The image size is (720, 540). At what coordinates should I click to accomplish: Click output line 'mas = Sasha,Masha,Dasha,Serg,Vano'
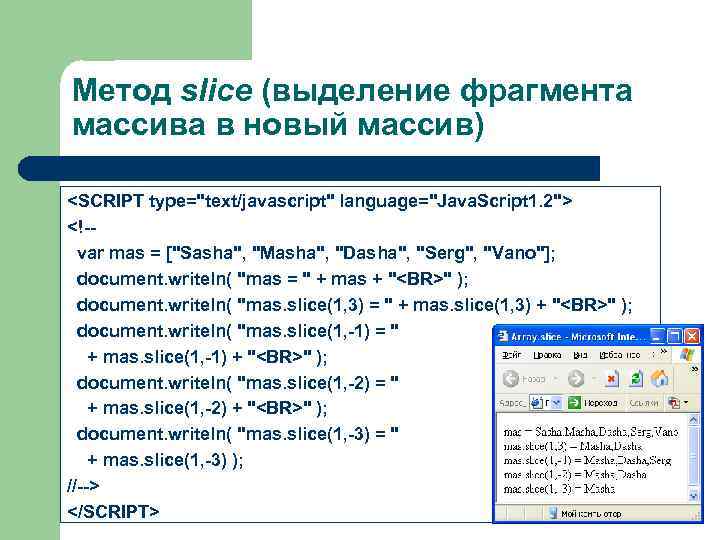[591, 432]
